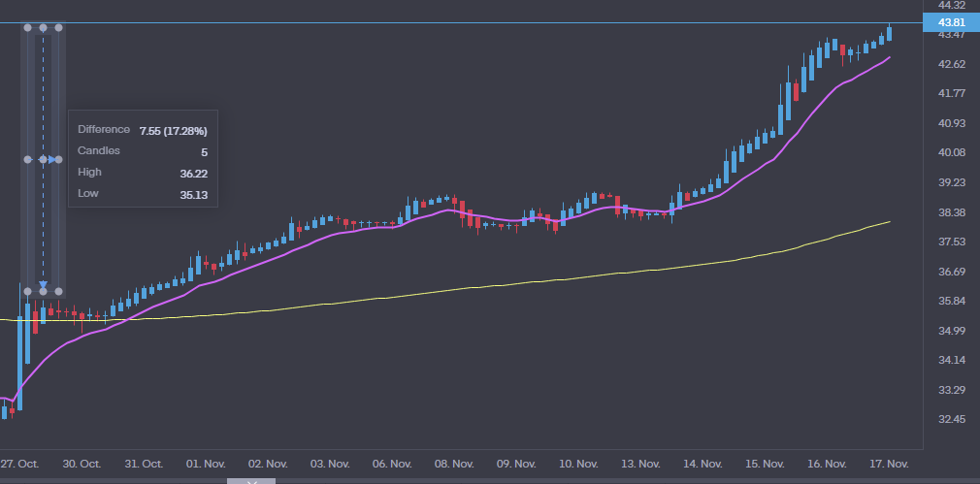
Task: Click the current price label 43.81
Action: coord(950,22)
